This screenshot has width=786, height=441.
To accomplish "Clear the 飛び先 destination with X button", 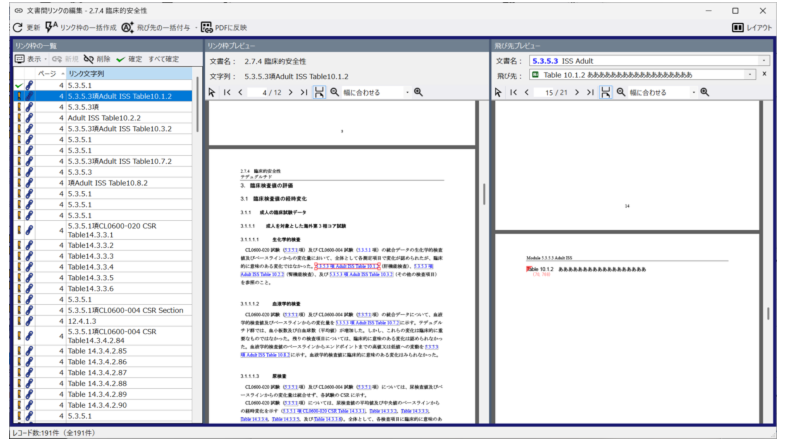I will [765, 75].
